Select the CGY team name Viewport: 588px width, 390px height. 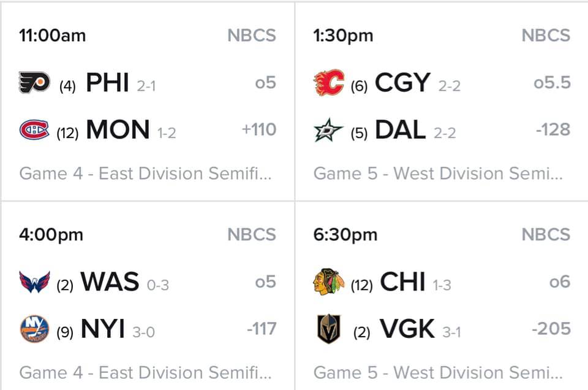click(x=402, y=82)
